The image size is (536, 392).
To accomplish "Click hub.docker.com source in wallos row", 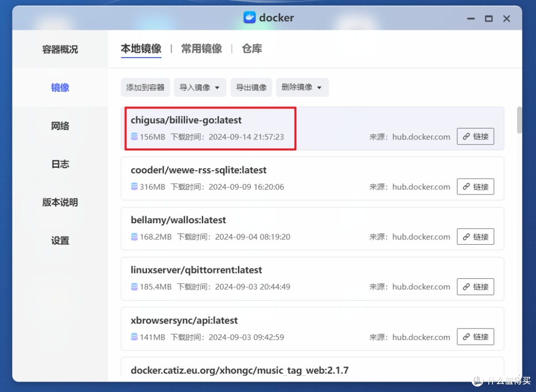I will pos(421,237).
